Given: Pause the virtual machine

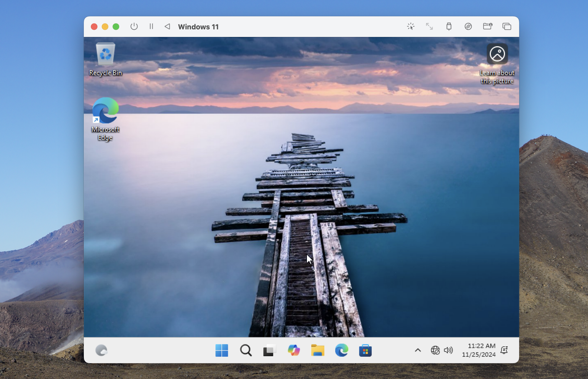Looking at the screenshot, I should tap(151, 26).
